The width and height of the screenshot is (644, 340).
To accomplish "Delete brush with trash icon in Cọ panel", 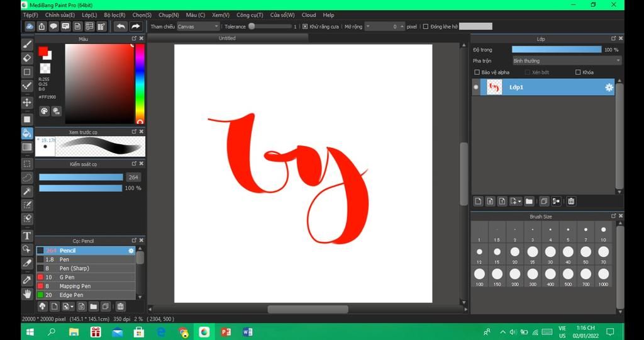I will click(120, 306).
